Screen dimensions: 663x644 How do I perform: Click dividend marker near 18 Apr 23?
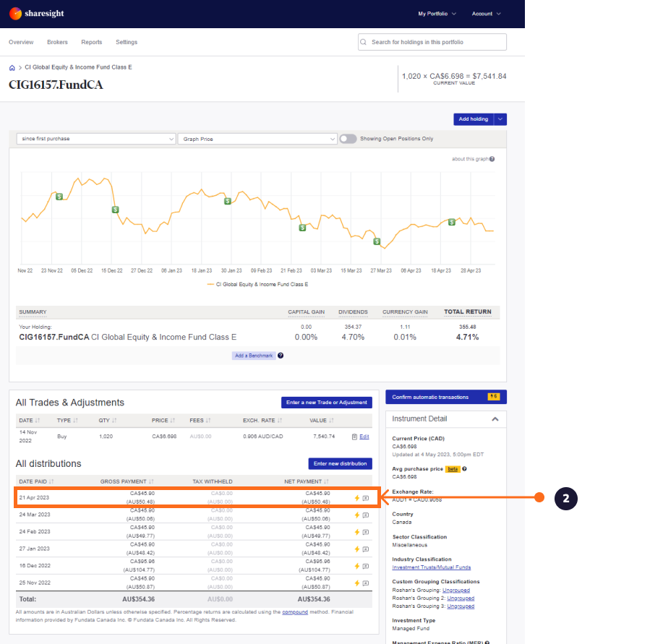[452, 223]
